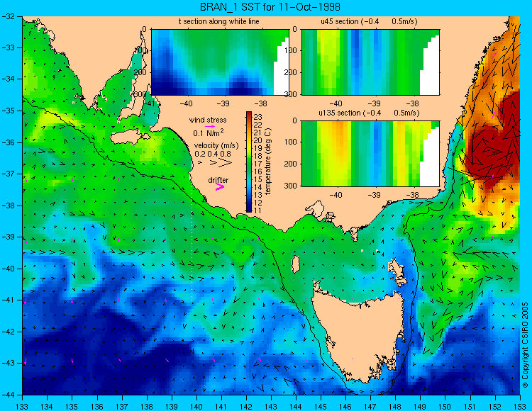Open the u135 section inset plot

point(370,154)
